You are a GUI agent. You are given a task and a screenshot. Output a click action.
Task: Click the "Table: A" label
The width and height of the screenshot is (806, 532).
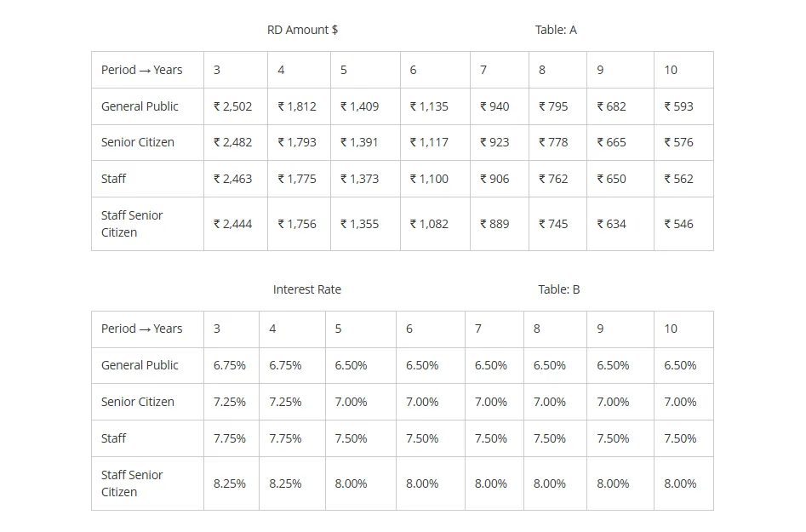point(556,30)
